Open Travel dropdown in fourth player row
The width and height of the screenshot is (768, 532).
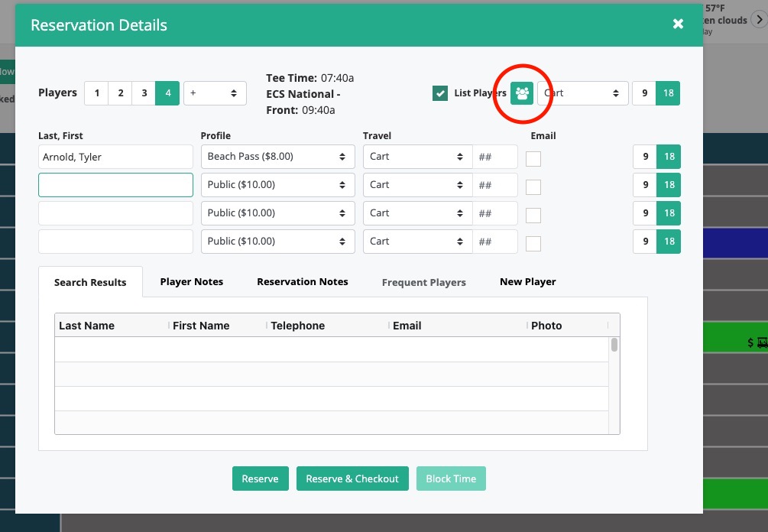click(418, 242)
